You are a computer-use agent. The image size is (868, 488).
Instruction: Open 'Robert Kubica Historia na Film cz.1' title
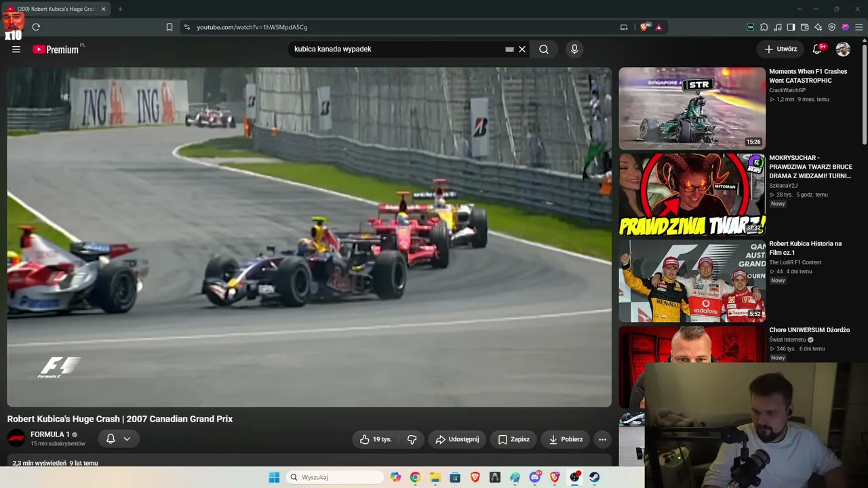tap(806, 248)
